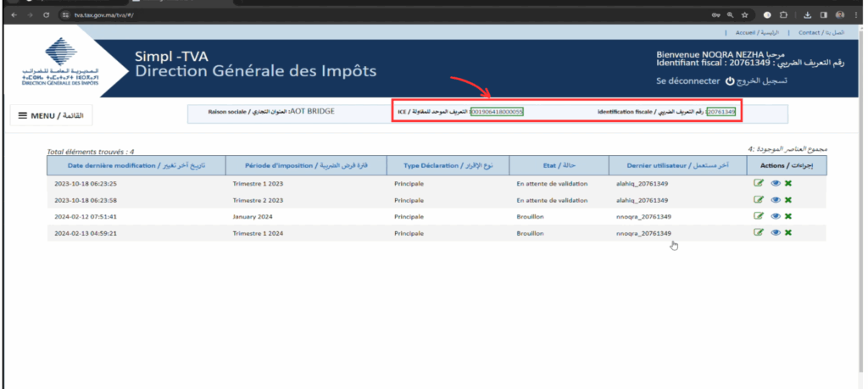Edit the Trimestre 1 2024 declaration
868x389 pixels.
point(759,232)
